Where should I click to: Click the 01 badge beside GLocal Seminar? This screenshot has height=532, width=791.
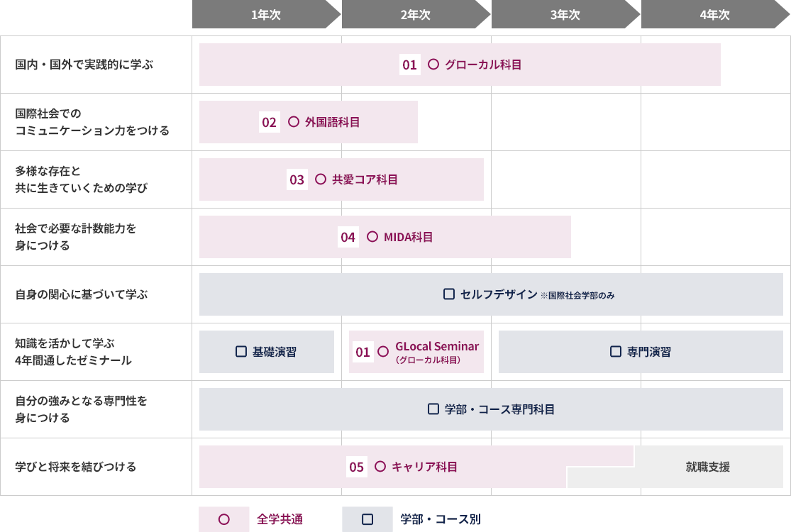pyautogui.click(x=363, y=352)
